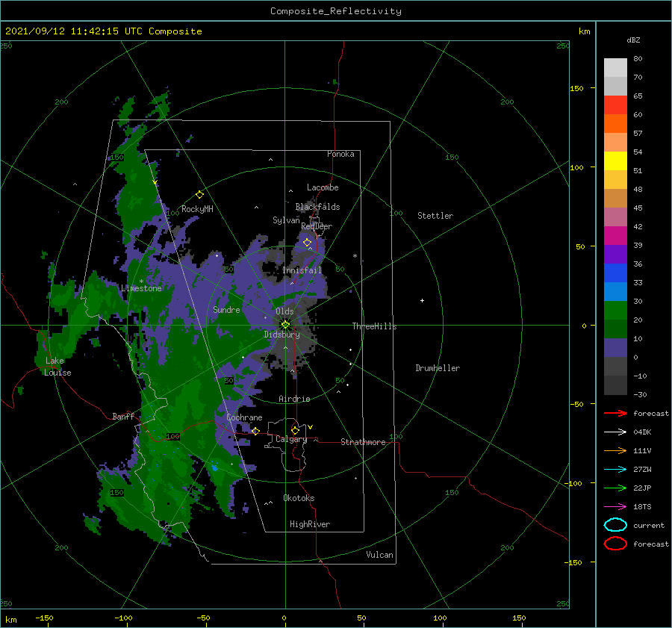Click the blue 36 dBZ color swatch

[615, 273]
